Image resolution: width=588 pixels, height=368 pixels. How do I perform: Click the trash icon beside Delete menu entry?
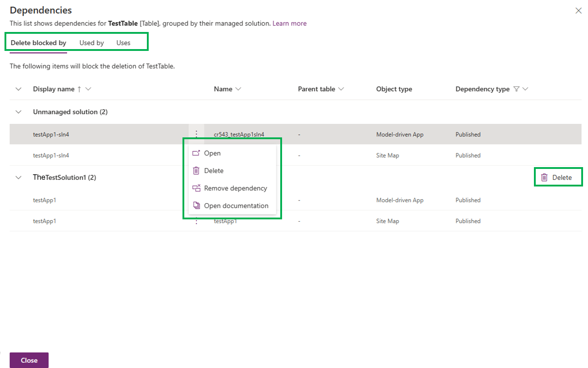196,170
